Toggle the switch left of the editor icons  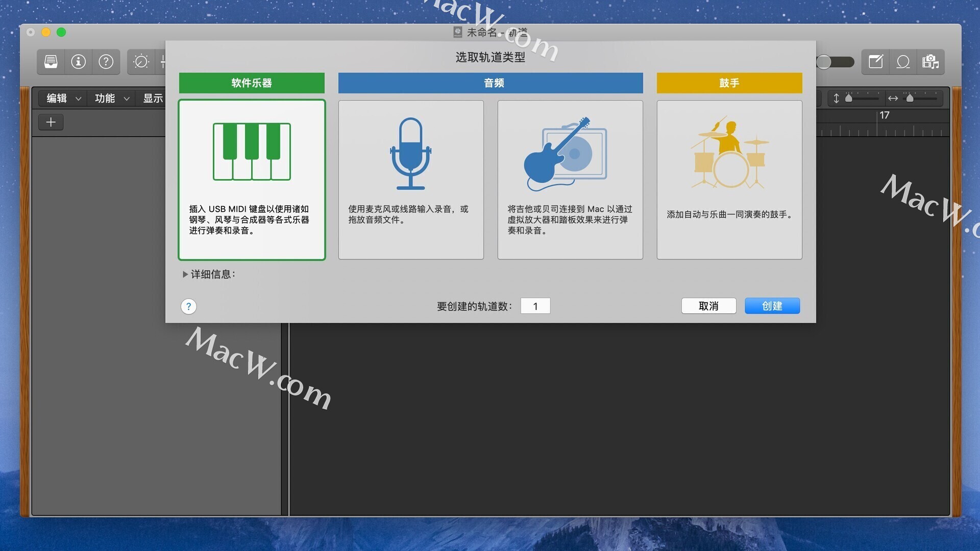pos(835,62)
